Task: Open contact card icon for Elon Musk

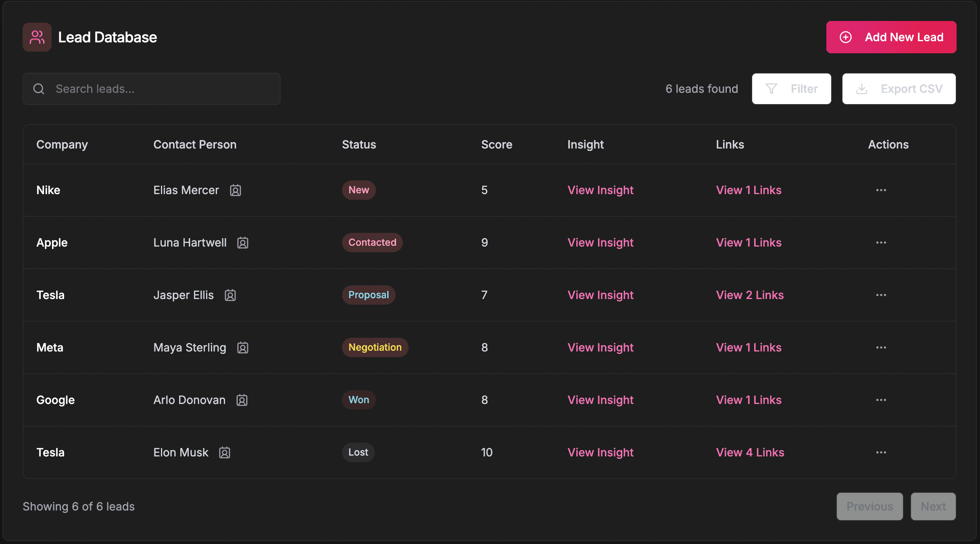Action: tap(225, 452)
